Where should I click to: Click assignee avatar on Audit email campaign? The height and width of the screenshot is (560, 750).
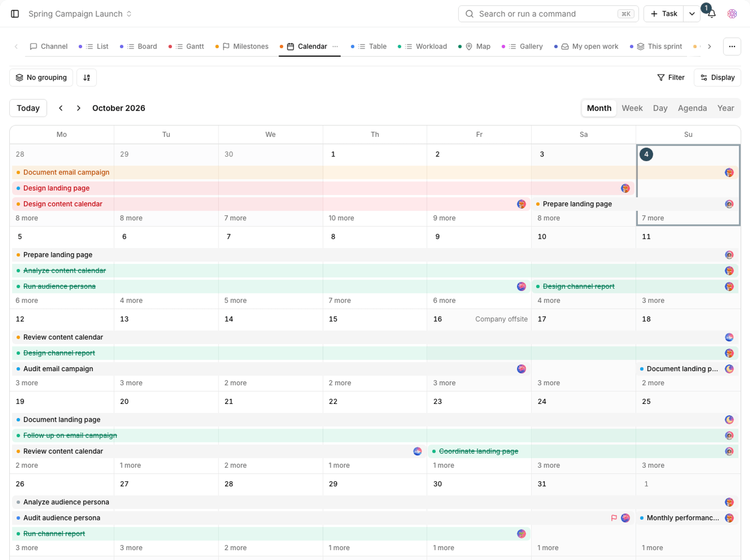click(521, 369)
